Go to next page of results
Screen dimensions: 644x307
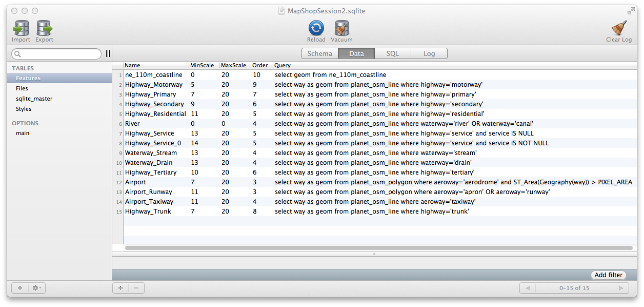tap(620, 288)
